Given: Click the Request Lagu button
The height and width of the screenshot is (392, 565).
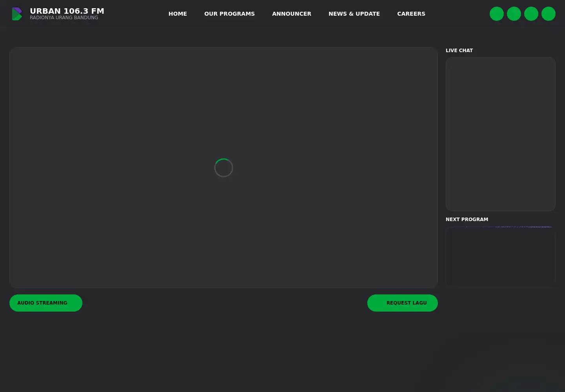Looking at the screenshot, I should (x=403, y=303).
